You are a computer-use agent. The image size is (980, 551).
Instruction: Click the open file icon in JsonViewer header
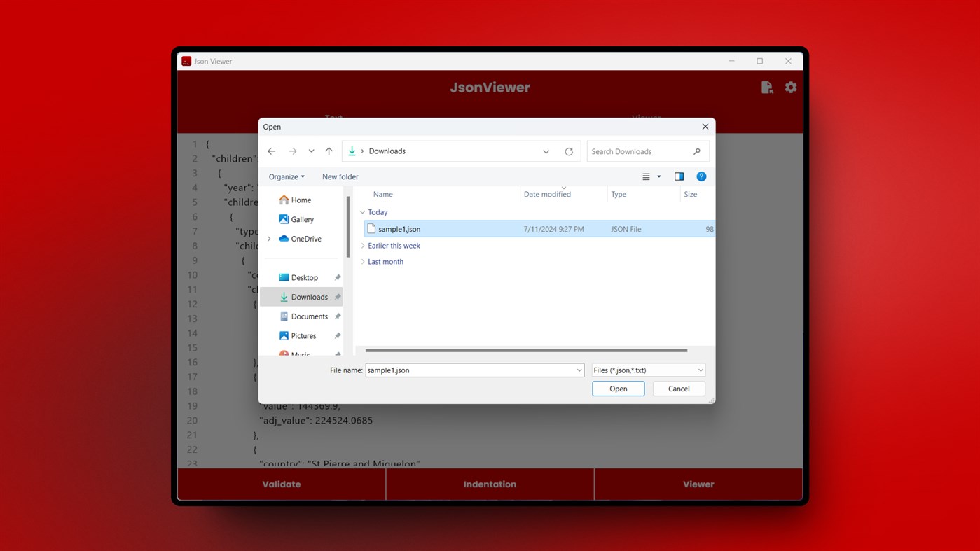(767, 88)
